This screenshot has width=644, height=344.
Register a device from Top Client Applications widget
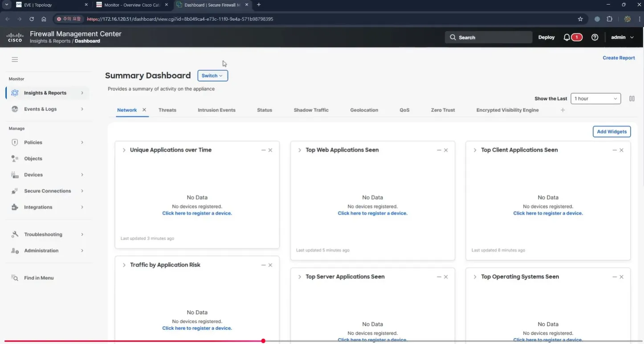[548, 213]
